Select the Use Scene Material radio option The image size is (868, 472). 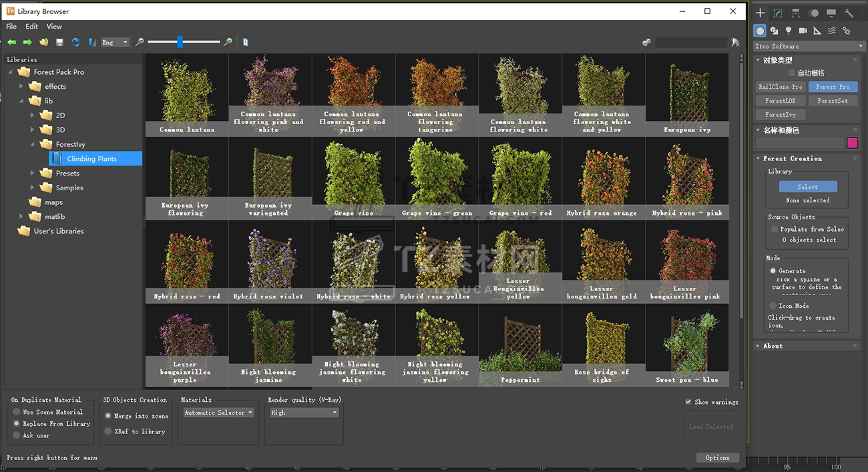(17, 412)
